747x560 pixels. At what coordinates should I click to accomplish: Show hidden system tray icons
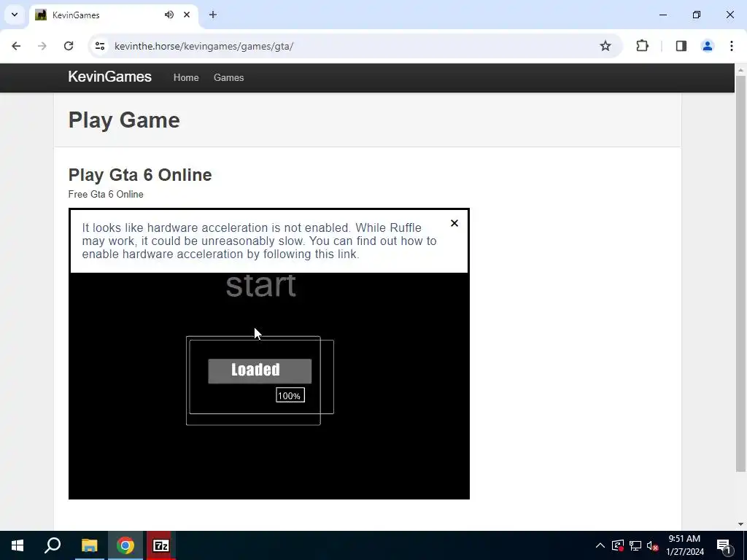[600, 545]
